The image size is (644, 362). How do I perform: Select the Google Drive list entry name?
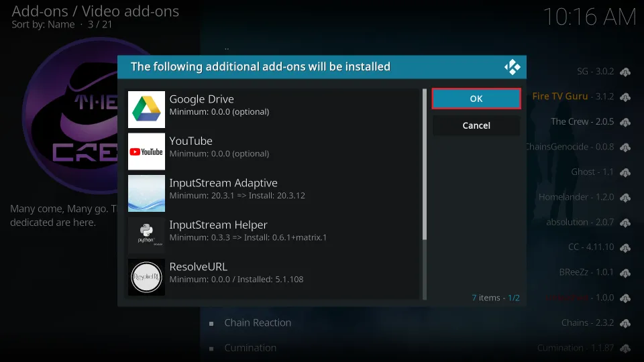click(x=201, y=99)
